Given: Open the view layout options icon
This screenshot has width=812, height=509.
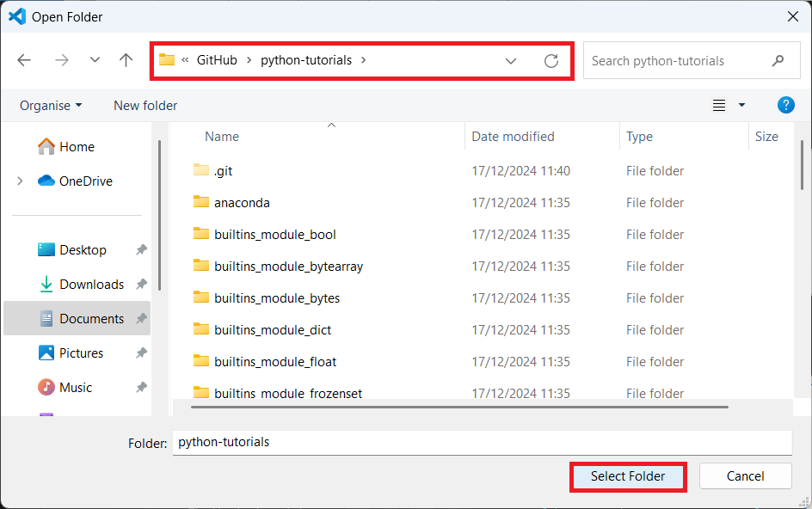Looking at the screenshot, I should [x=719, y=106].
